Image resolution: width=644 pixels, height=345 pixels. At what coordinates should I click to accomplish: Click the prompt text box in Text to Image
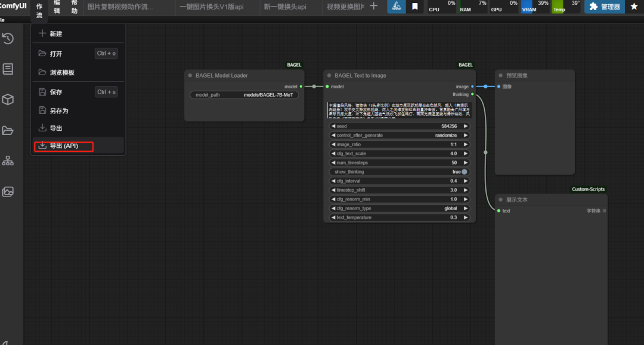399,110
